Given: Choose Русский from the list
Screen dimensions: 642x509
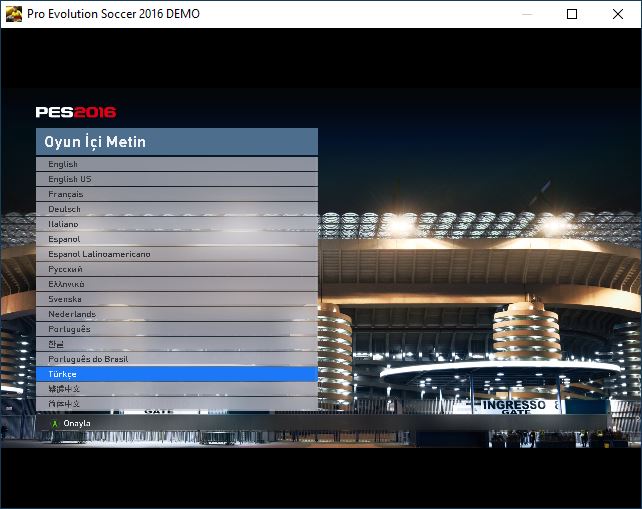Looking at the screenshot, I should pos(177,269).
